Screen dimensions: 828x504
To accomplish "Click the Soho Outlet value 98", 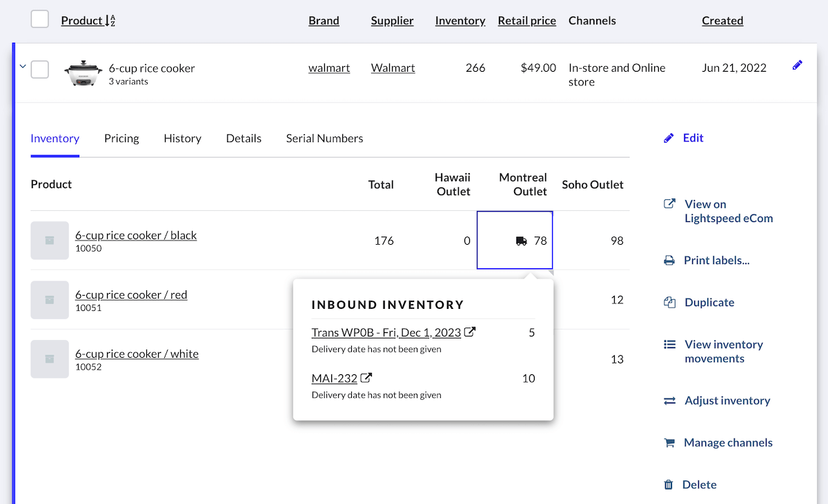I will [617, 241].
